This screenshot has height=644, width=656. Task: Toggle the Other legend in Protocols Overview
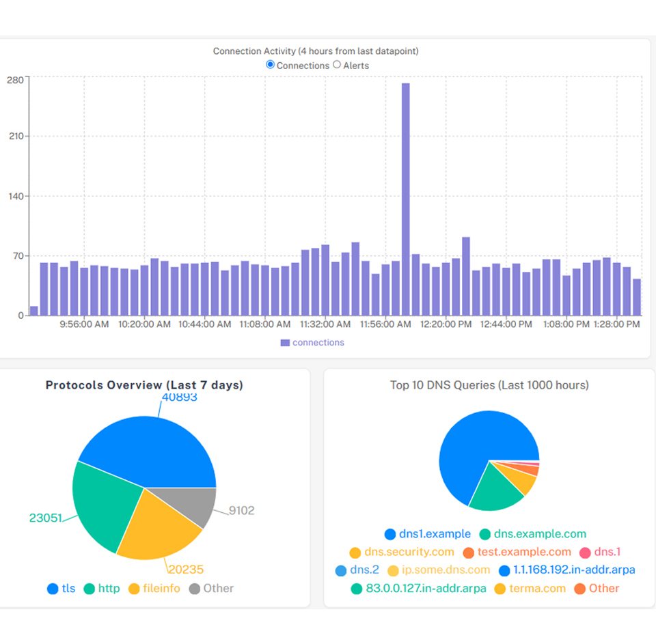(211, 589)
